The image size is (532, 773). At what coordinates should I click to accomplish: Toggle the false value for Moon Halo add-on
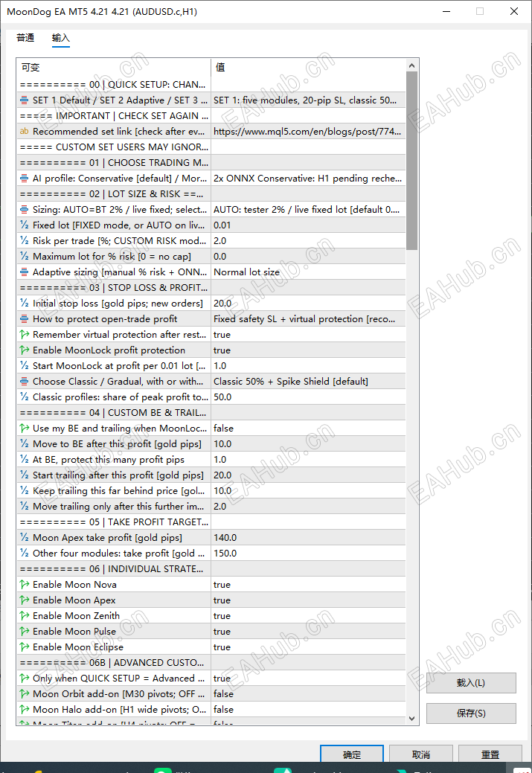pos(308,710)
